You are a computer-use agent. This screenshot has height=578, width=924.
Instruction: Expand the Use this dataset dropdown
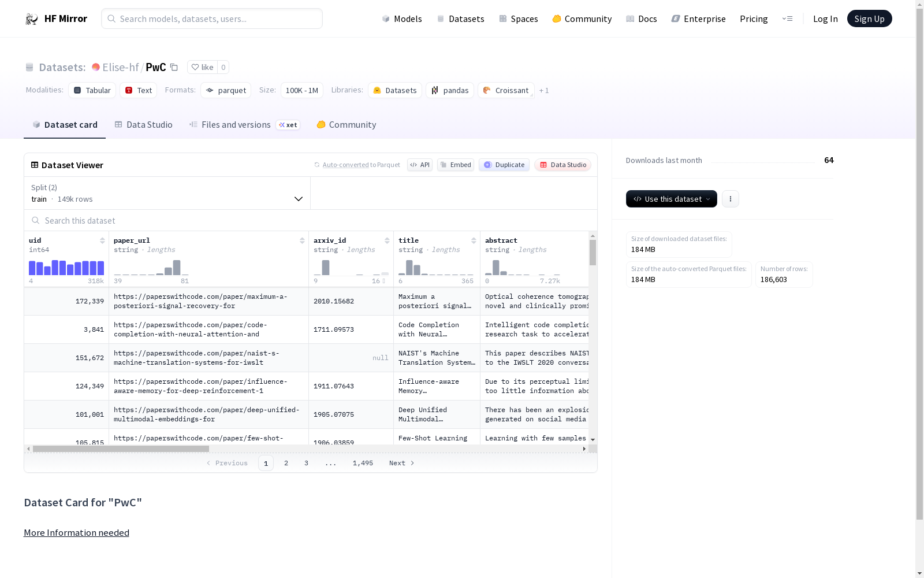(x=672, y=199)
